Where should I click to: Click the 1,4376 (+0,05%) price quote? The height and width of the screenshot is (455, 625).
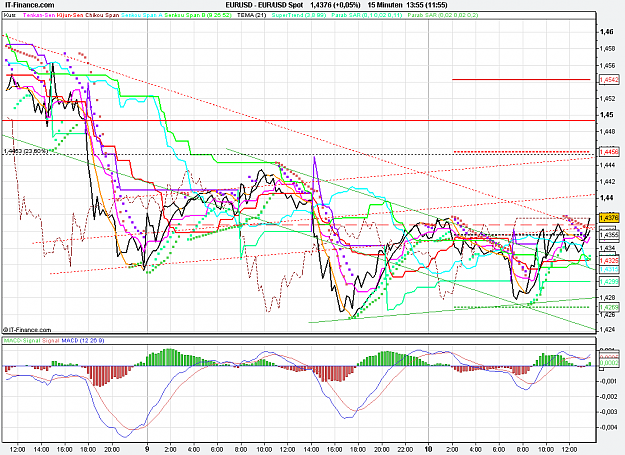335,5
